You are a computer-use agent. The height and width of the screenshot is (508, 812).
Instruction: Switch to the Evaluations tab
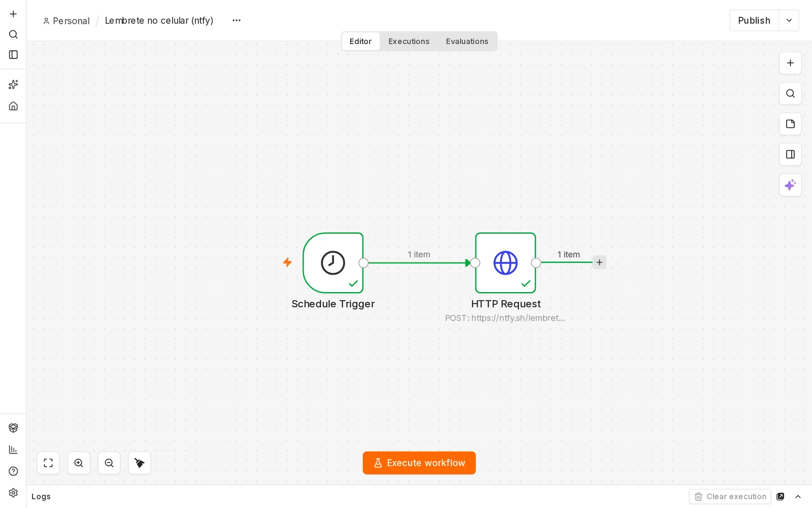(x=467, y=41)
